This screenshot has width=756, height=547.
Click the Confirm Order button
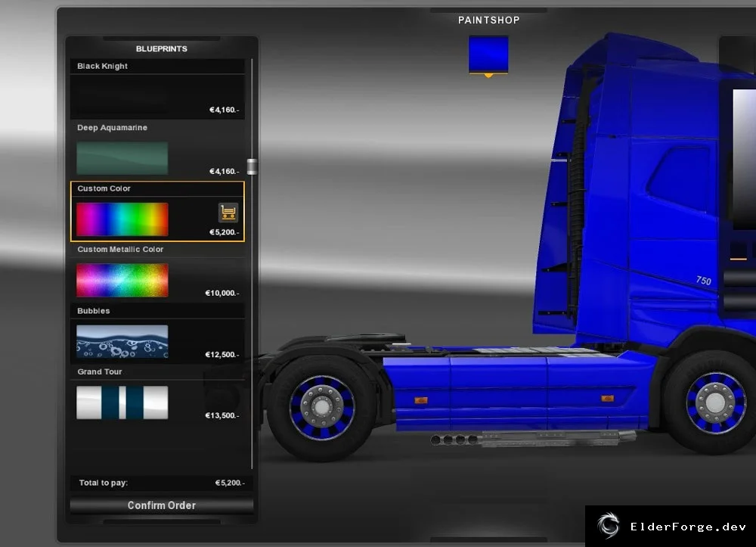(162, 505)
